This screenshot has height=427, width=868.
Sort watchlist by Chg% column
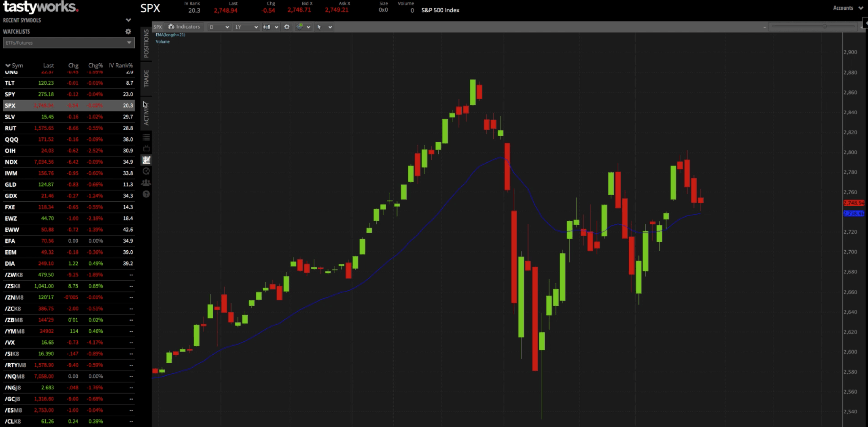pos(95,66)
